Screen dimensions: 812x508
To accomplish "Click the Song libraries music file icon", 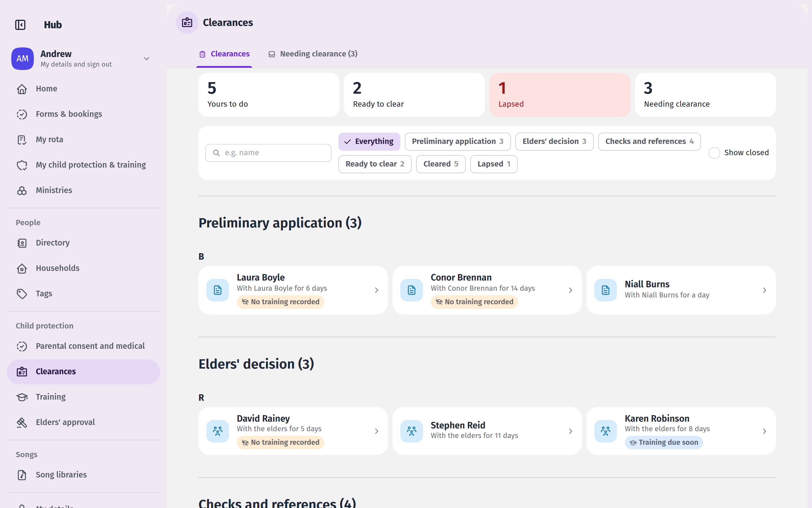I will coord(22,475).
